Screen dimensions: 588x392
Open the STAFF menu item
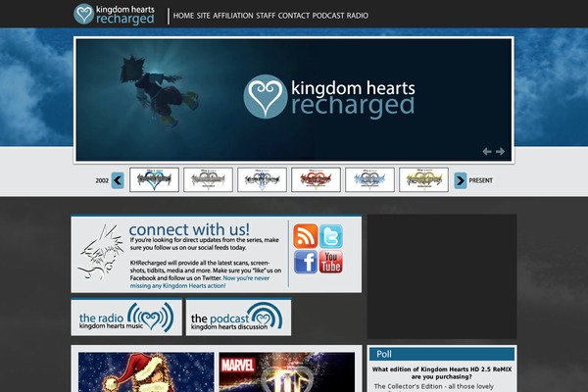[x=266, y=16]
